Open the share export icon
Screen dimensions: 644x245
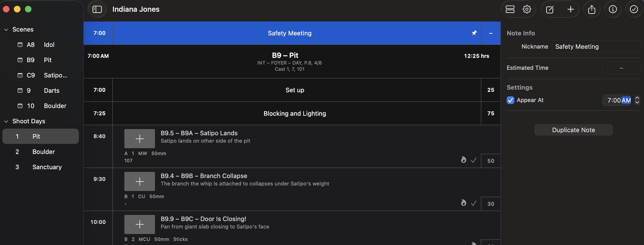point(592,9)
